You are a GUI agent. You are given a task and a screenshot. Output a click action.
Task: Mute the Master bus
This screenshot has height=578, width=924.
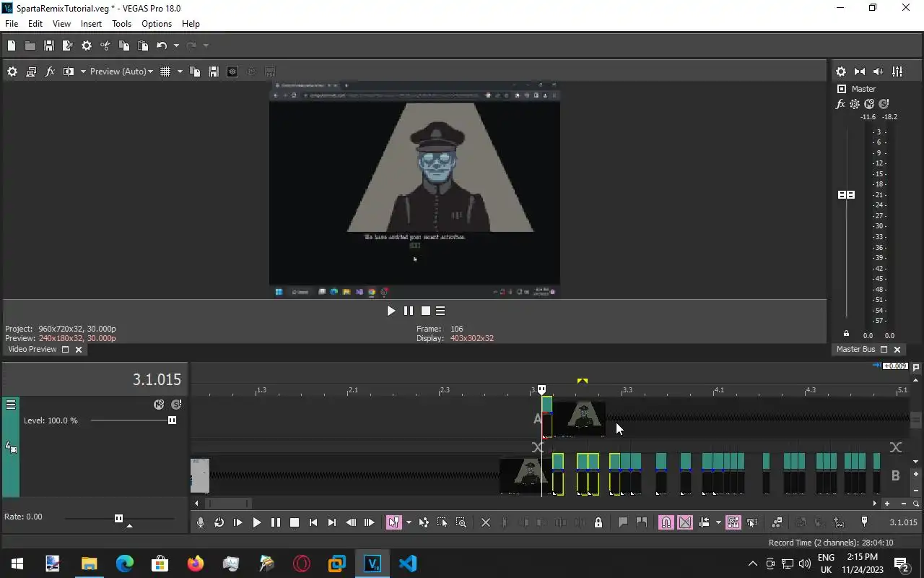pos(869,104)
